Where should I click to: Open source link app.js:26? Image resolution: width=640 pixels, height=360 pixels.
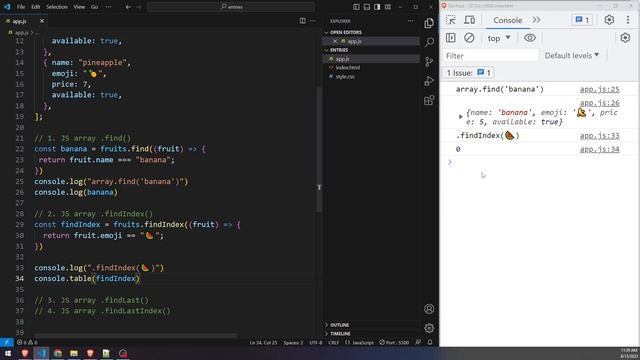pos(600,102)
